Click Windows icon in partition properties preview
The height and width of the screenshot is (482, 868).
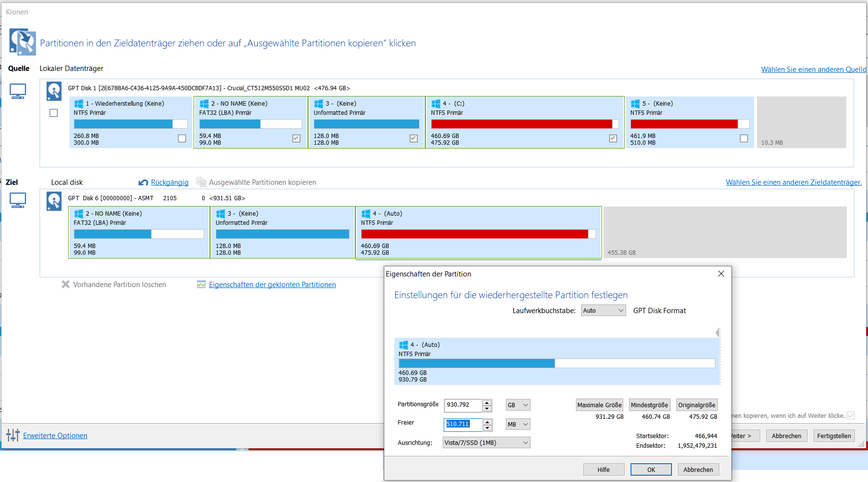point(404,345)
